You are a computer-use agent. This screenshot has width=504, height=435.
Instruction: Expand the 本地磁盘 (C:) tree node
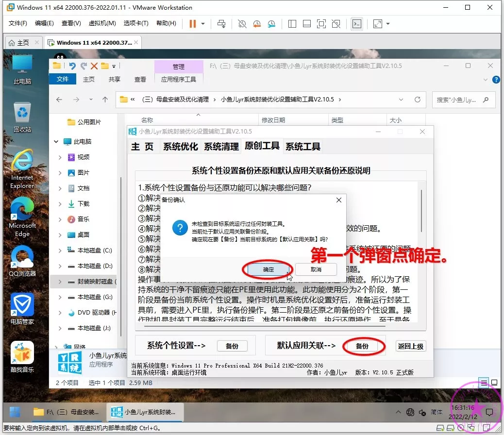click(x=60, y=251)
